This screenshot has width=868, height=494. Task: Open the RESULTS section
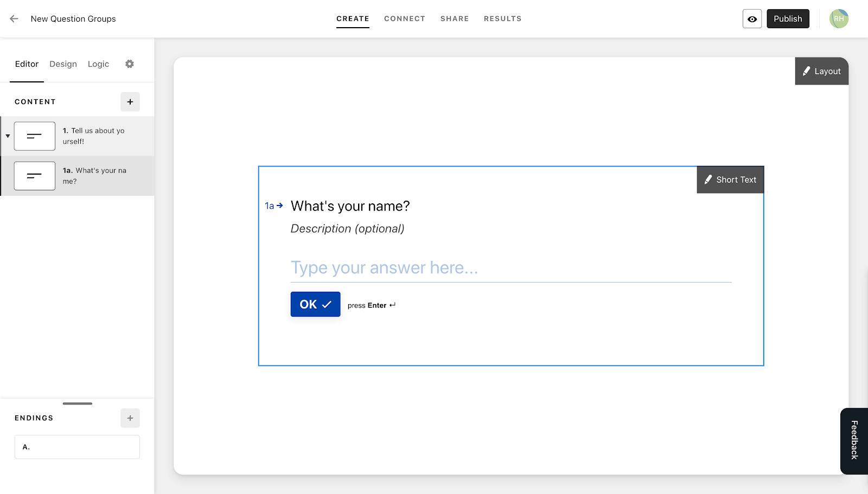(503, 18)
